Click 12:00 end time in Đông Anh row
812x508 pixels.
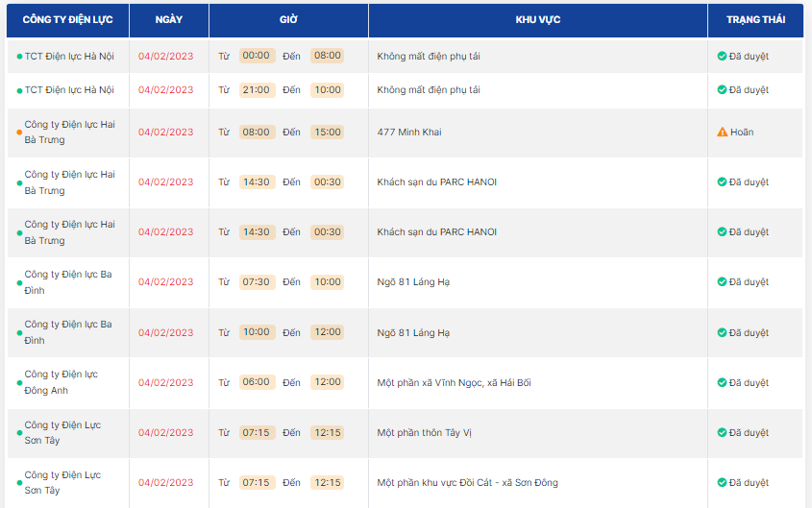pos(328,382)
